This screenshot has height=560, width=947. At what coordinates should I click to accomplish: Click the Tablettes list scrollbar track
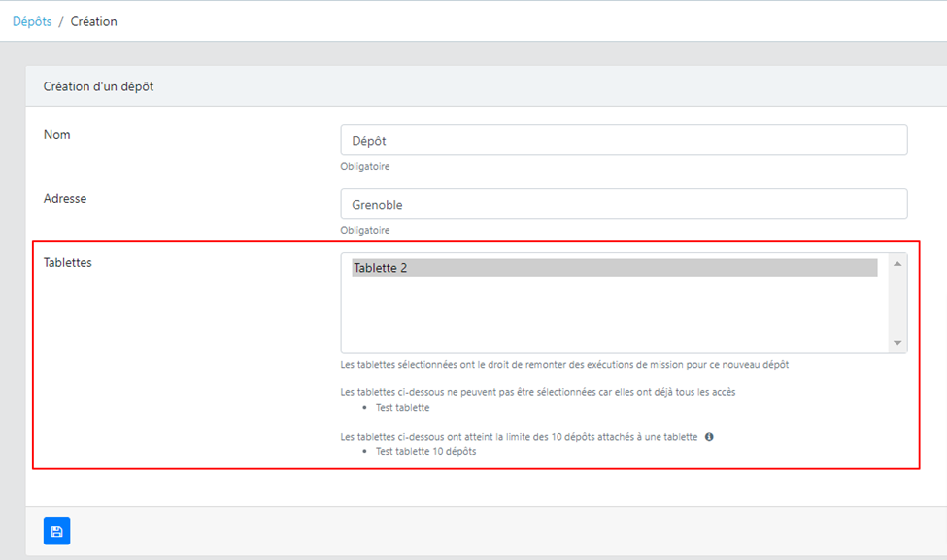(x=897, y=303)
